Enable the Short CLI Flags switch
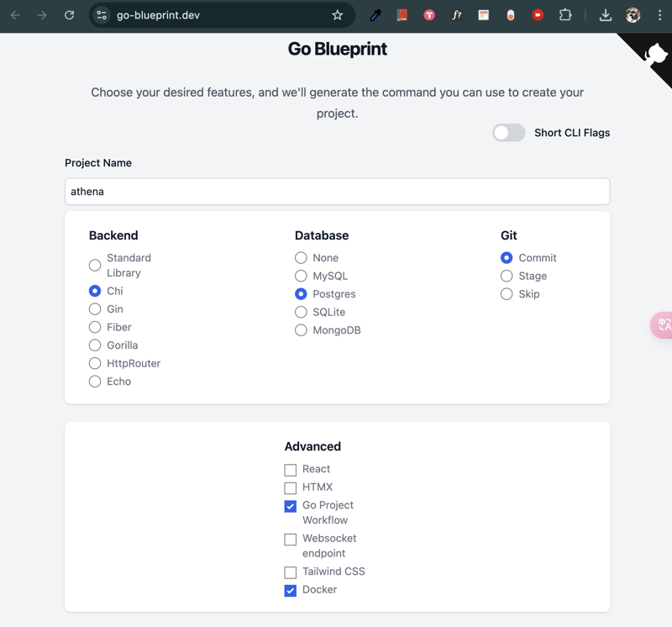This screenshot has height=627, width=672. point(509,133)
